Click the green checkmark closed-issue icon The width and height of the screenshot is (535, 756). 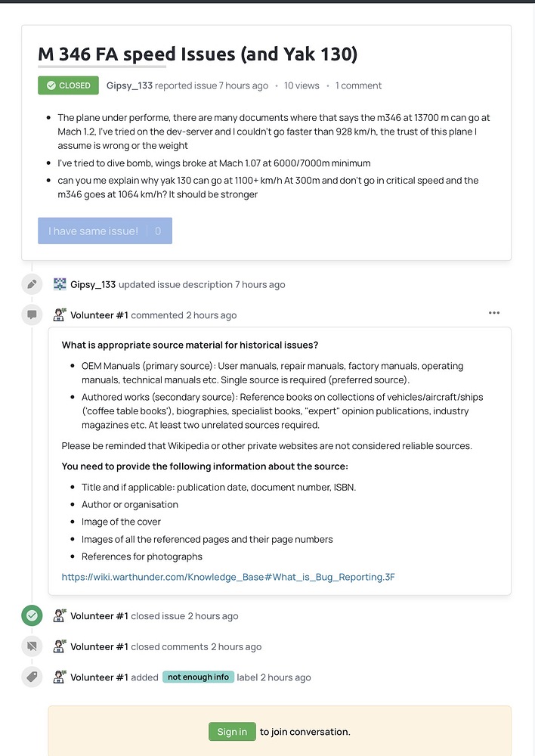[32, 615]
